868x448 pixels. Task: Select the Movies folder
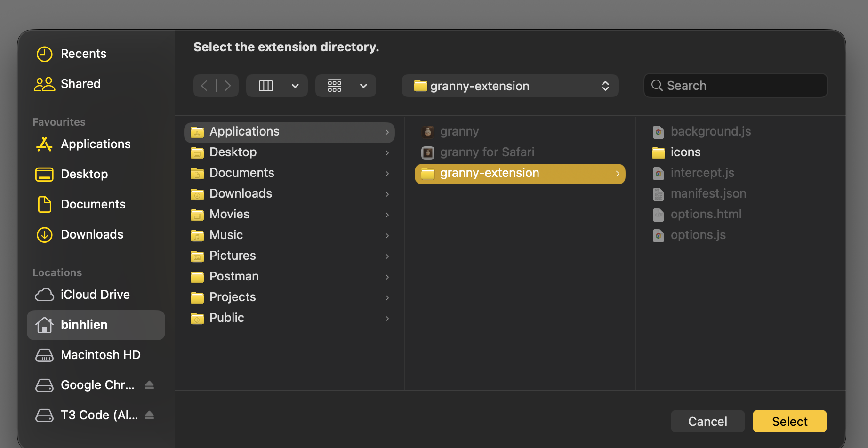289,215
